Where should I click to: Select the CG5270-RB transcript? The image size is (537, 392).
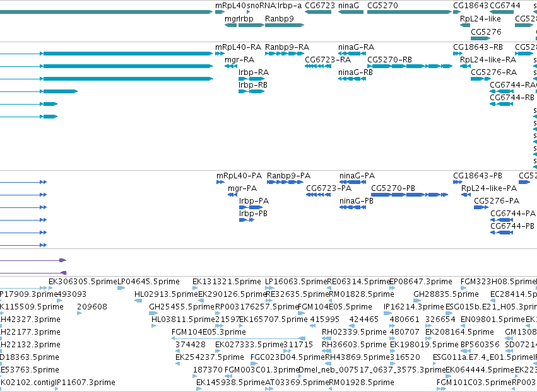[410, 66]
